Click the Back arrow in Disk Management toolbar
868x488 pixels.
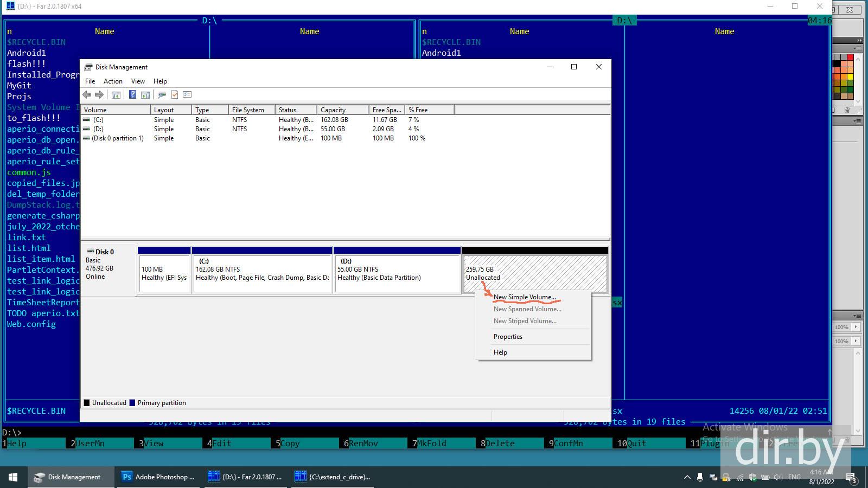coord(87,95)
